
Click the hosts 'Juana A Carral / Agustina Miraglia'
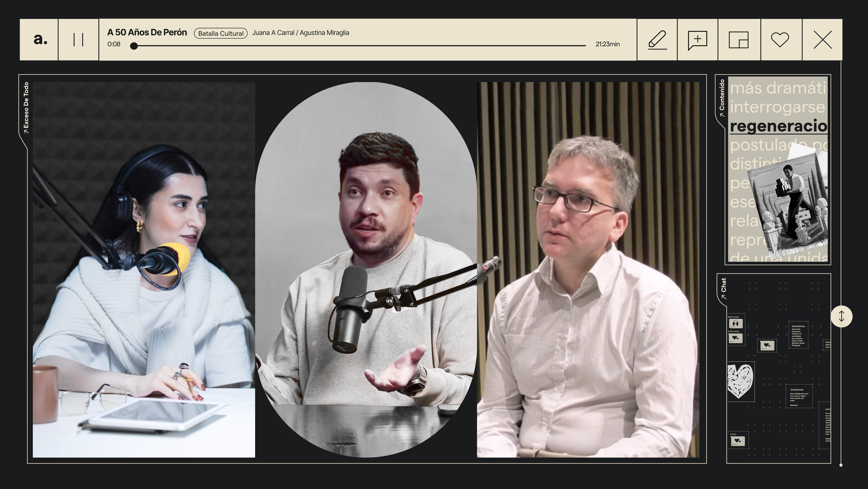point(301,33)
